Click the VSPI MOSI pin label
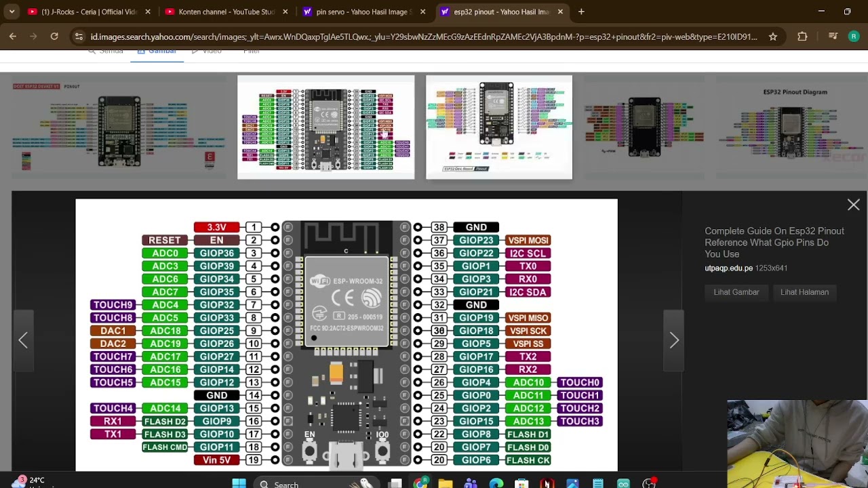 pyautogui.click(x=528, y=240)
